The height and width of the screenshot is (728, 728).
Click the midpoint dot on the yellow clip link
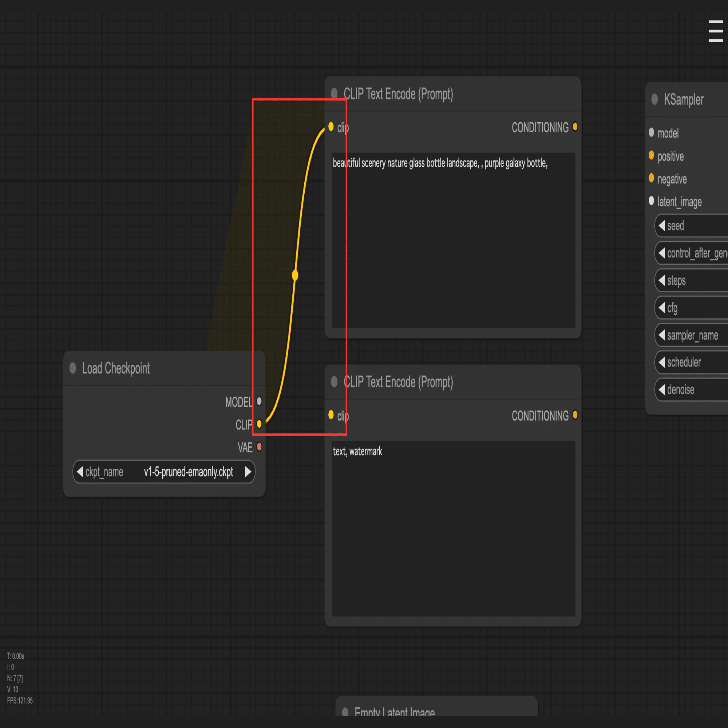click(x=295, y=276)
